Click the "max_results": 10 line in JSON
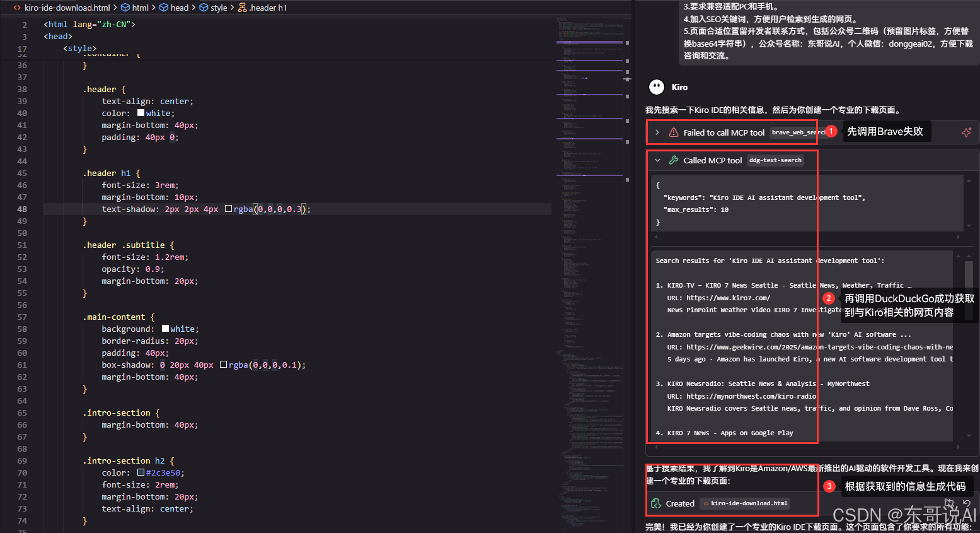Viewport: 980px width, 533px height. coord(696,209)
